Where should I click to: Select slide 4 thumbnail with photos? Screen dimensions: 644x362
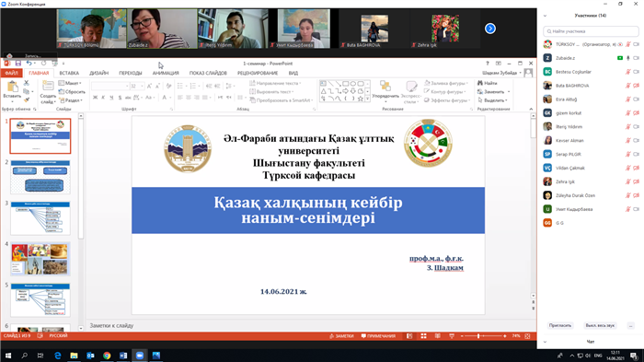tap(40, 259)
